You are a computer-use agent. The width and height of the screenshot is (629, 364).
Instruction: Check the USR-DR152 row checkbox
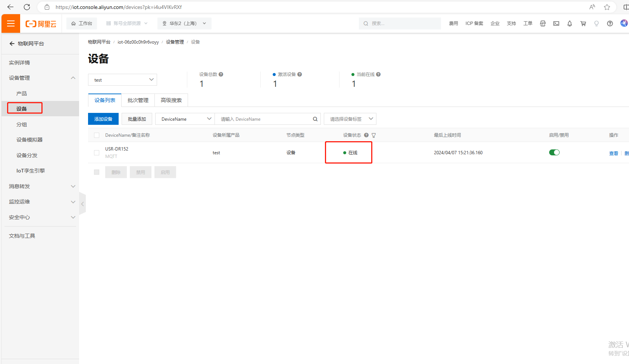(97, 153)
